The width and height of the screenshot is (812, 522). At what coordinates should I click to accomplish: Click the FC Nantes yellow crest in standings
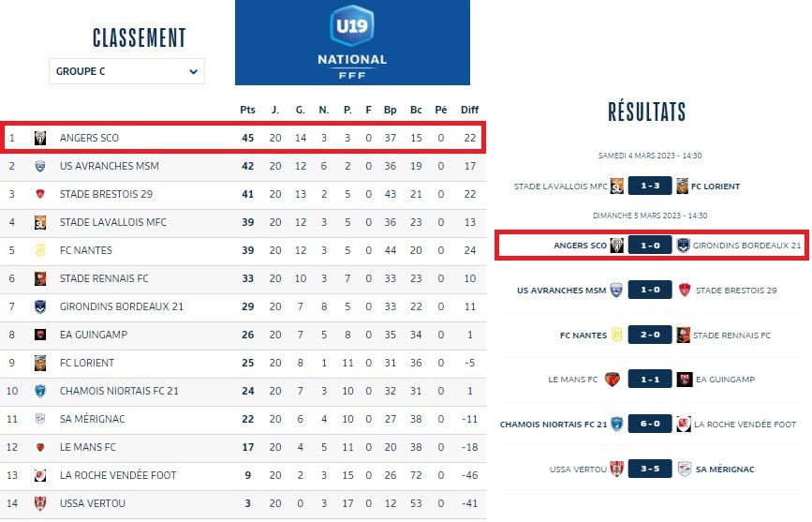click(x=40, y=250)
